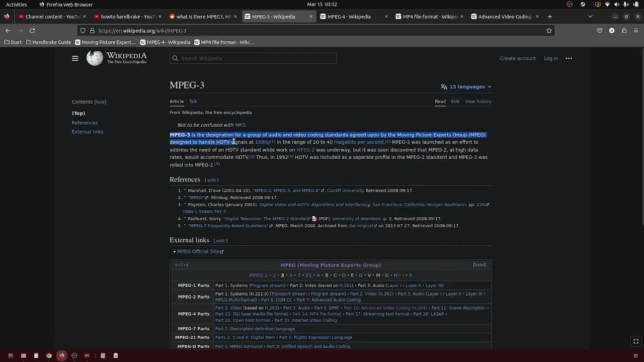
Task: Click in the Search Wikipedia field
Action: 253,58
